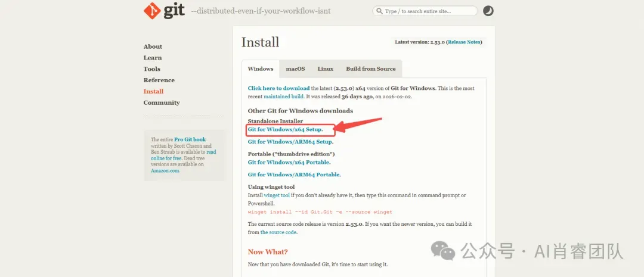The width and height of the screenshot is (644, 277).
Task: Click the tagline '--distributed-even-if-your-workflow-isnt'
Action: [261, 11]
